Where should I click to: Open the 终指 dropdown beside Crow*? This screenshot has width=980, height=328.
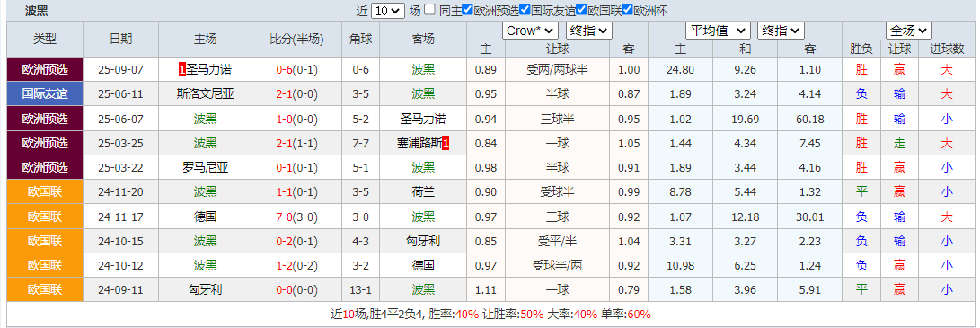click(588, 31)
